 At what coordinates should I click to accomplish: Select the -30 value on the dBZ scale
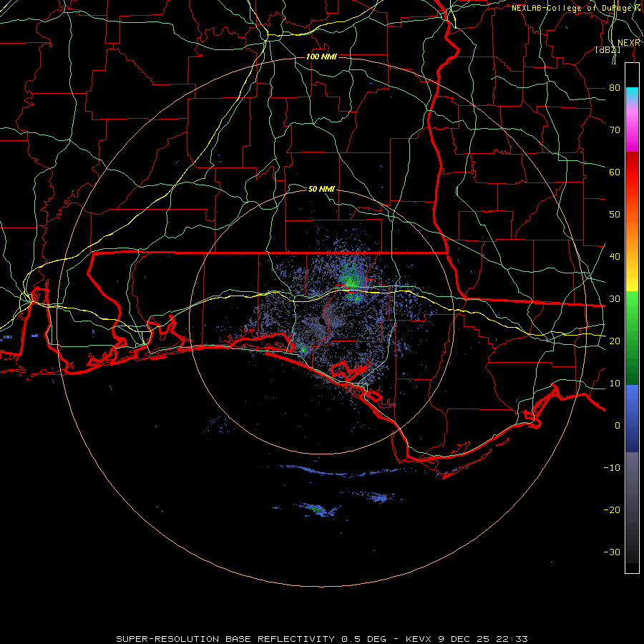pyautogui.click(x=612, y=552)
